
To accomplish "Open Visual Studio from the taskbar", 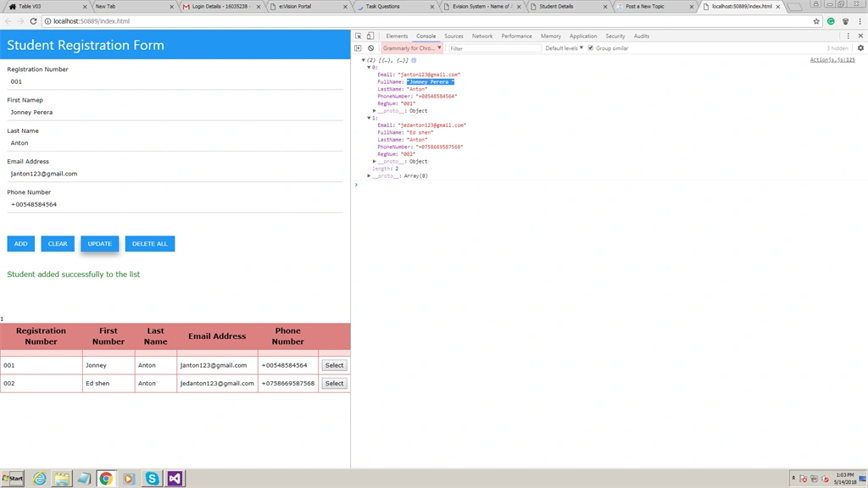I will click(175, 478).
